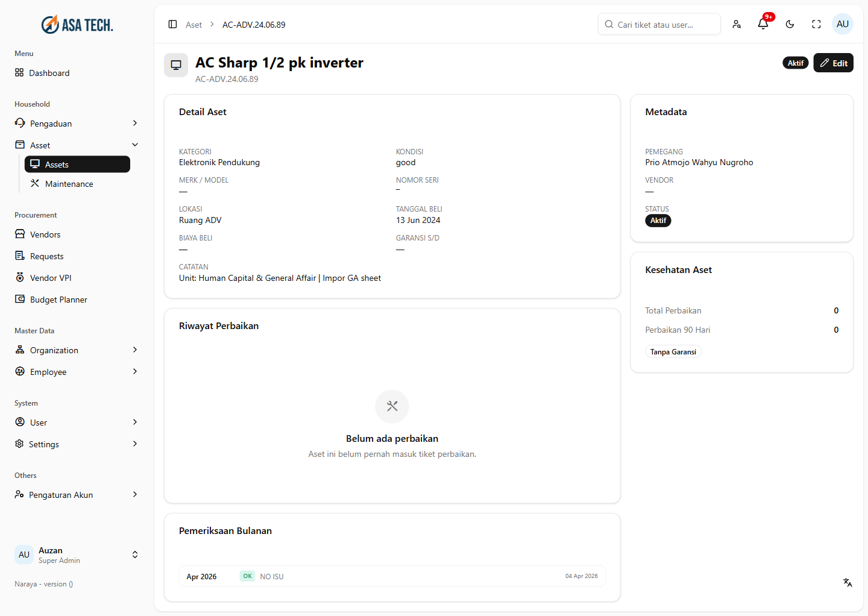Click the AC Sharp 1/2 pk inverter title
The image size is (868, 616).
tap(280, 63)
